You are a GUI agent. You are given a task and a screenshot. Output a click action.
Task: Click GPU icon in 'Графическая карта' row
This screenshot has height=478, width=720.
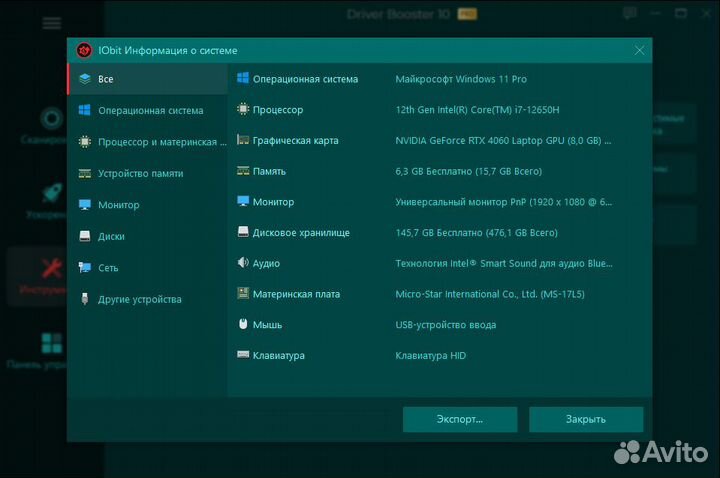pyautogui.click(x=243, y=140)
